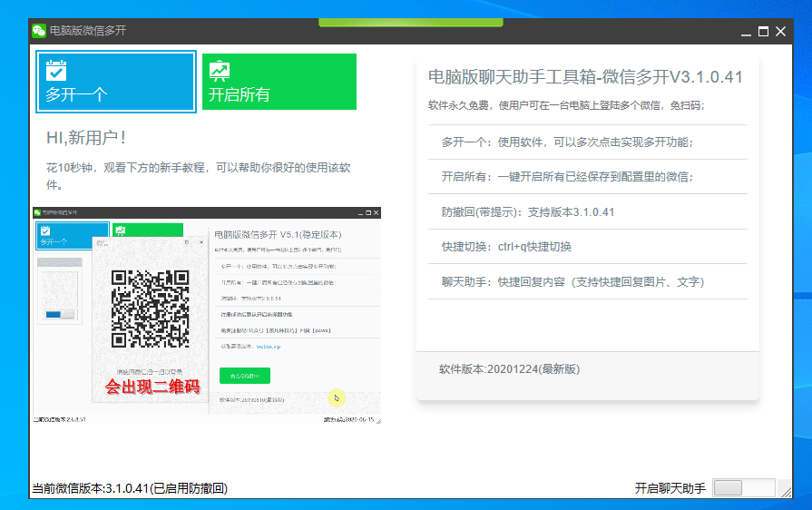The width and height of the screenshot is (812, 510).
Task: Click the row 开启所有：一键开启所有已经保存到配置里的微信
Action: [x=588, y=177]
